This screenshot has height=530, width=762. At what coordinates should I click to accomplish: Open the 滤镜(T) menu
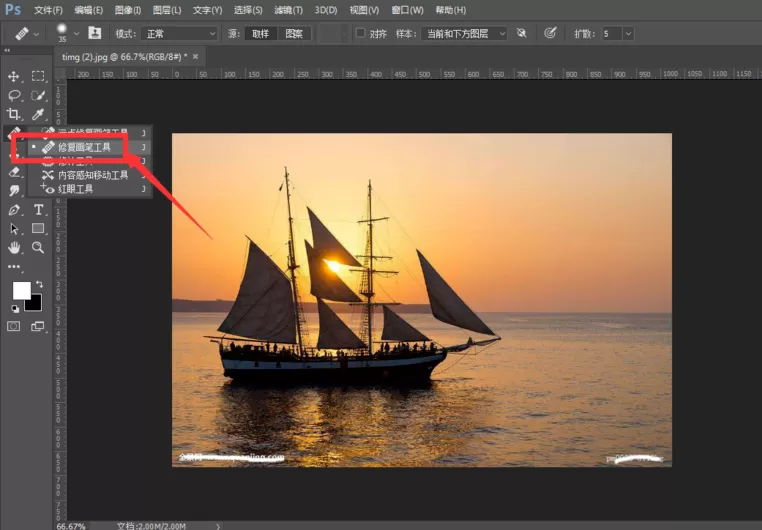point(288,10)
